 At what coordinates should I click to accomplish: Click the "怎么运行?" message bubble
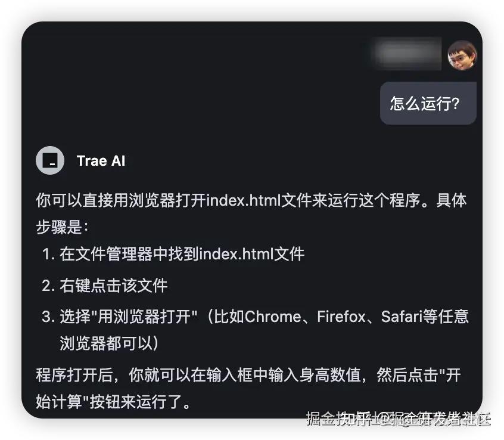[x=428, y=103]
